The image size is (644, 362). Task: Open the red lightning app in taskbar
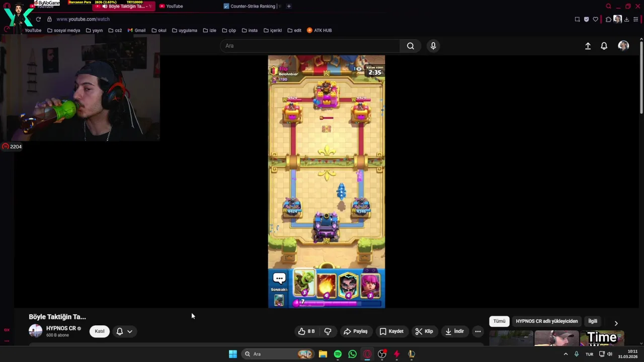tap(396, 354)
